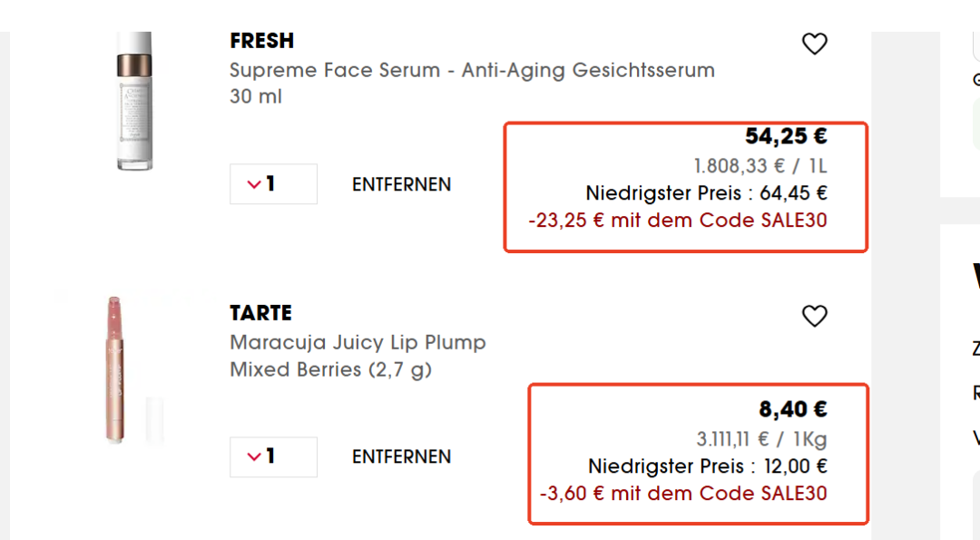The height and width of the screenshot is (540, 980).
Task: Click the lowest price note of 12,00 €
Action: pyautogui.click(x=708, y=466)
